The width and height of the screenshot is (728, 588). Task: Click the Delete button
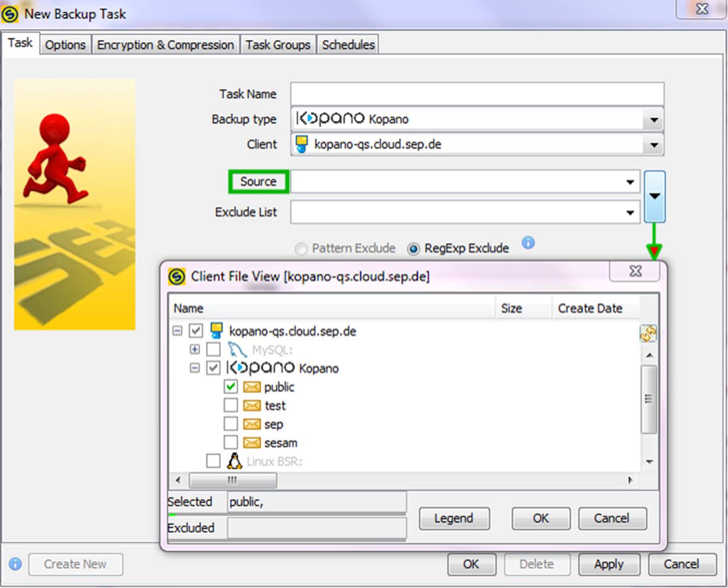click(537, 564)
